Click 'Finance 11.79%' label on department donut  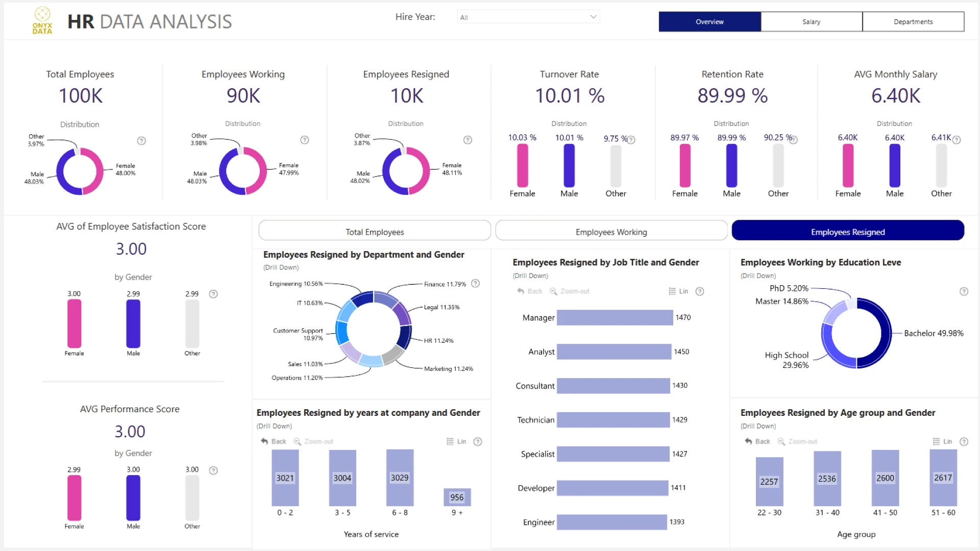coord(445,284)
